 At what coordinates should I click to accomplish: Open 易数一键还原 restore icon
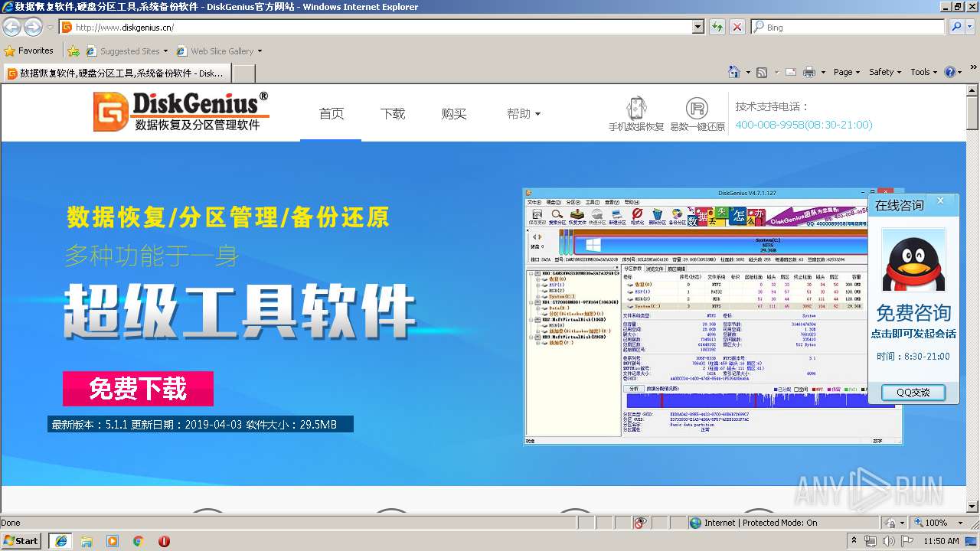click(697, 114)
